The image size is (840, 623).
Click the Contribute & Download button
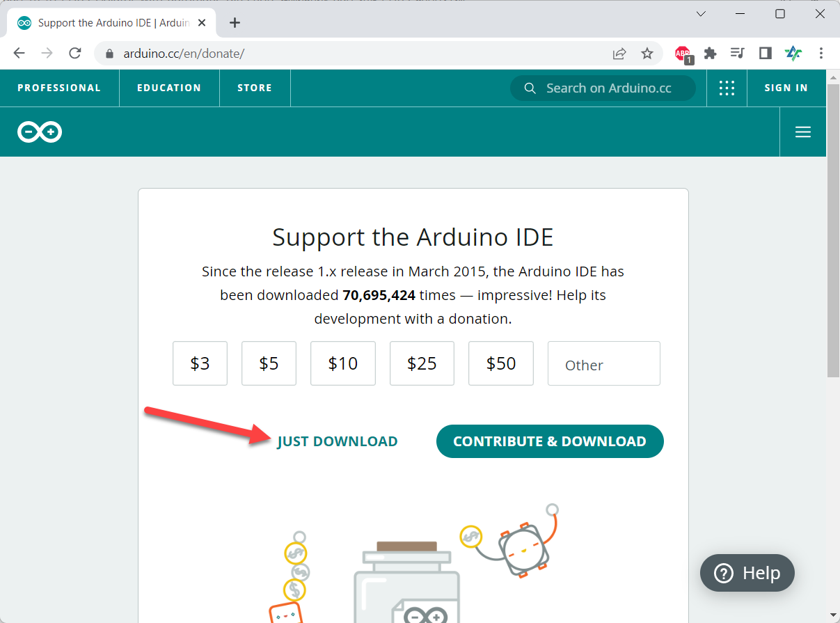coord(550,441)
